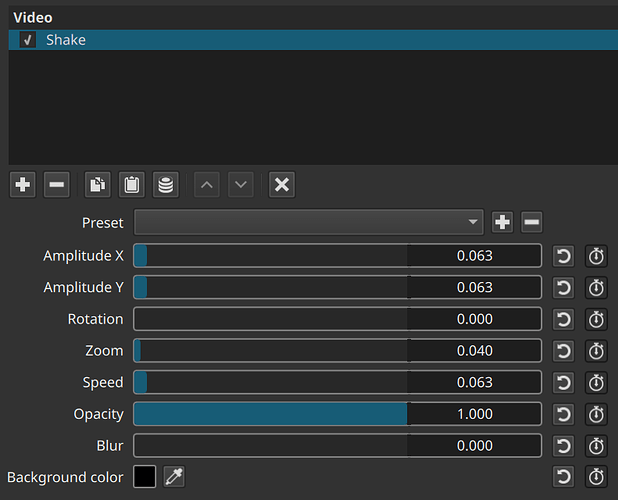The height and width of the screenshot is (500, 618).
Task: Reset Amplitude Y to default
Action: coord(564,288)
